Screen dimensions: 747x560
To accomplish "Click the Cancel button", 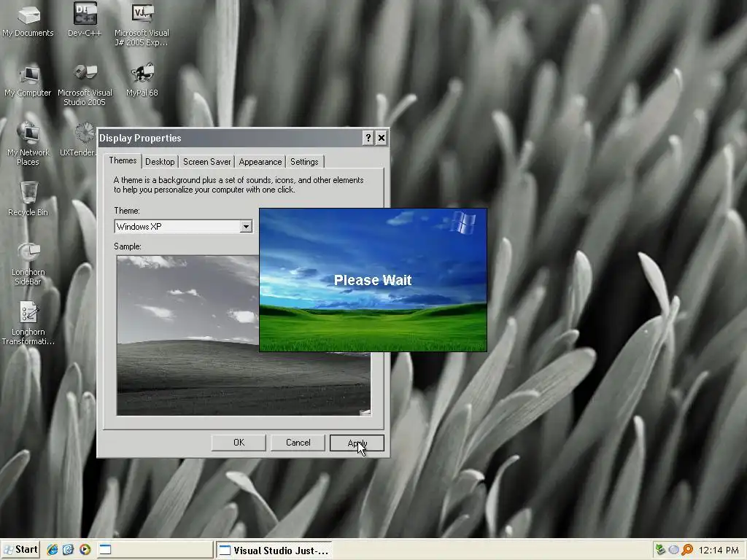I will (298, 443).
